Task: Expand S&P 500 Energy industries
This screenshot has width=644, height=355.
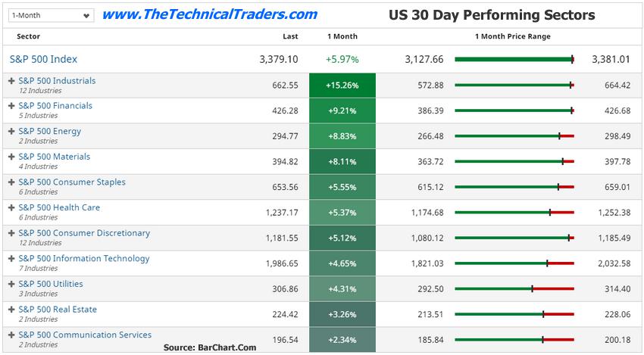Action: (11, 132)
